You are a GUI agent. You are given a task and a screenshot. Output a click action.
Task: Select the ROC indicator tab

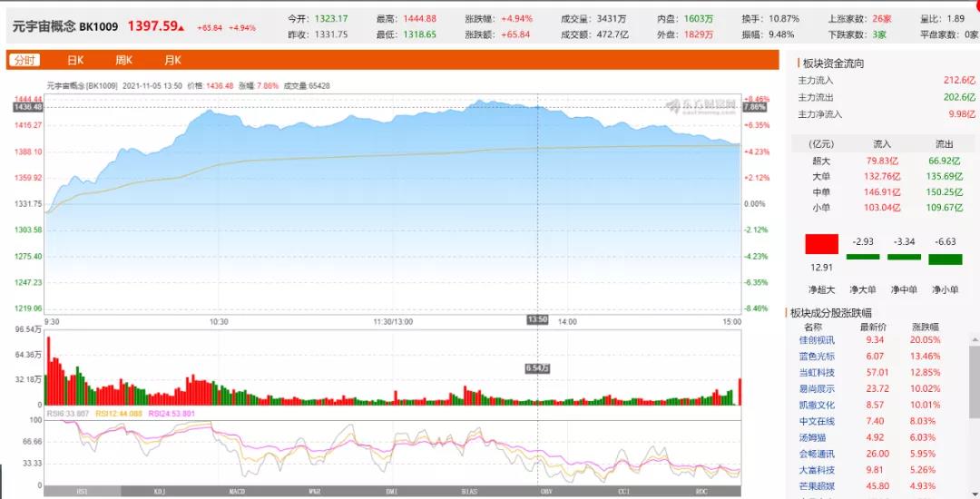(701, 492)
